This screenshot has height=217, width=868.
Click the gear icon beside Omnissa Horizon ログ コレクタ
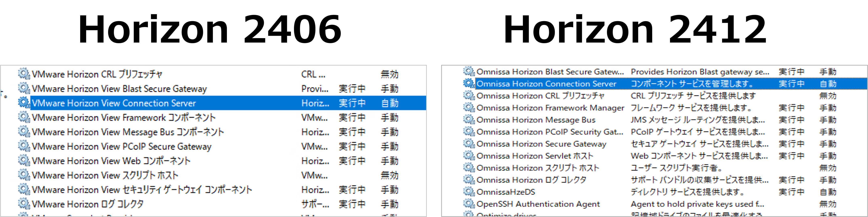[x=469, y=180]
